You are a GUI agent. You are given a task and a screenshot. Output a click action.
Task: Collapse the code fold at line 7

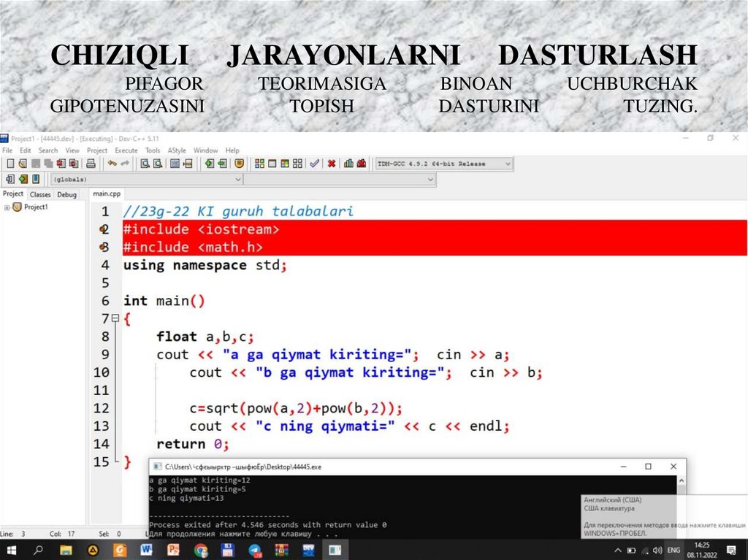[115, 319]
